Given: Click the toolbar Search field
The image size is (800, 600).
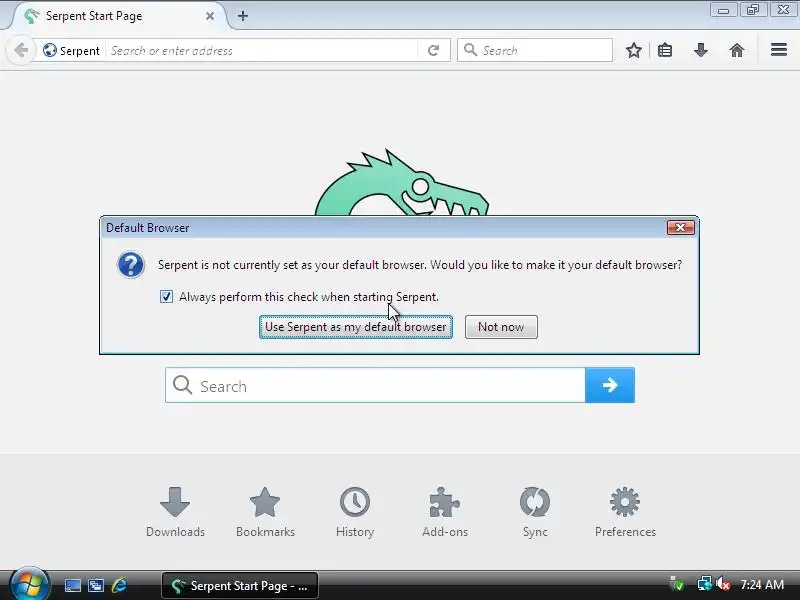Looking at the screenshot, I should 535,50.
